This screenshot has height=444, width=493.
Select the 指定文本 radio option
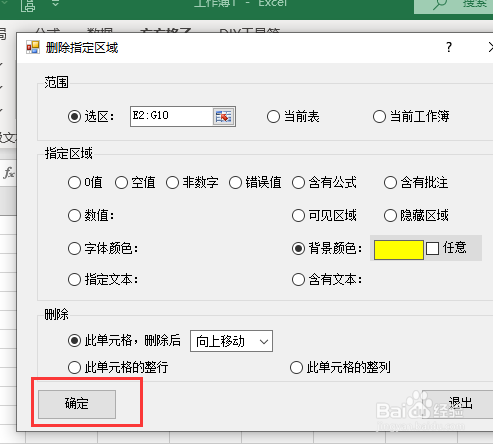click(x=74, y=279)
